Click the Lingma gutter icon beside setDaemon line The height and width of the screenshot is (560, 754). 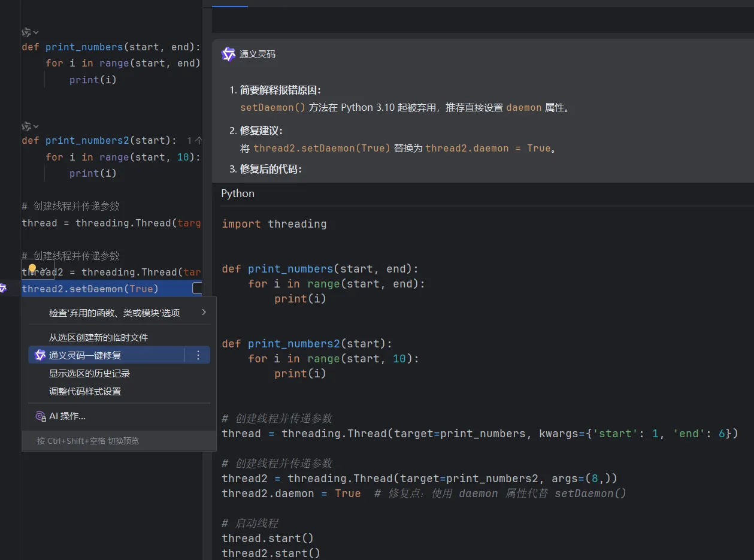coord(3,289)
